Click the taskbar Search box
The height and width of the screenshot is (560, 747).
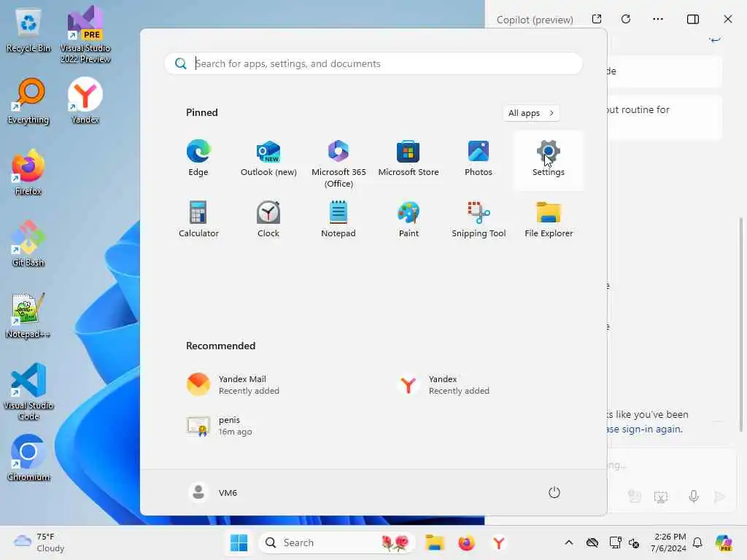click(337, 542)
